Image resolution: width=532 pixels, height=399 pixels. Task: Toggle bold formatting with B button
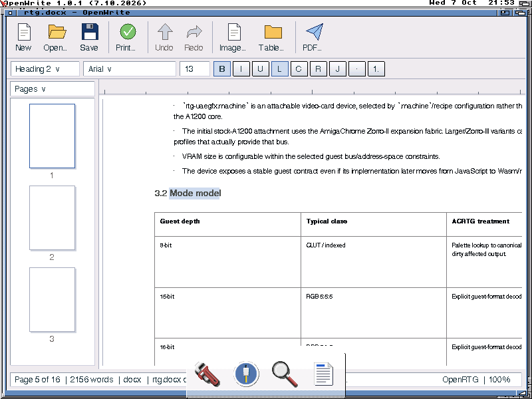click(222, 69)
